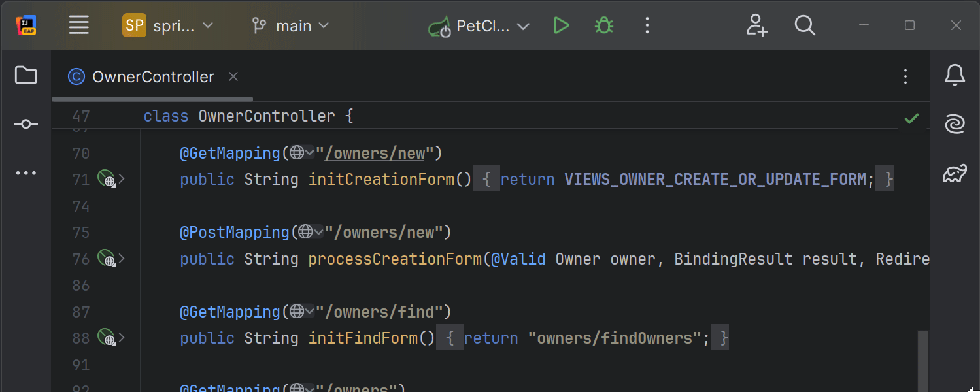Open the Notifications bell
The width and height of the screenshot is (980, 392).
(x=955, y=74)
